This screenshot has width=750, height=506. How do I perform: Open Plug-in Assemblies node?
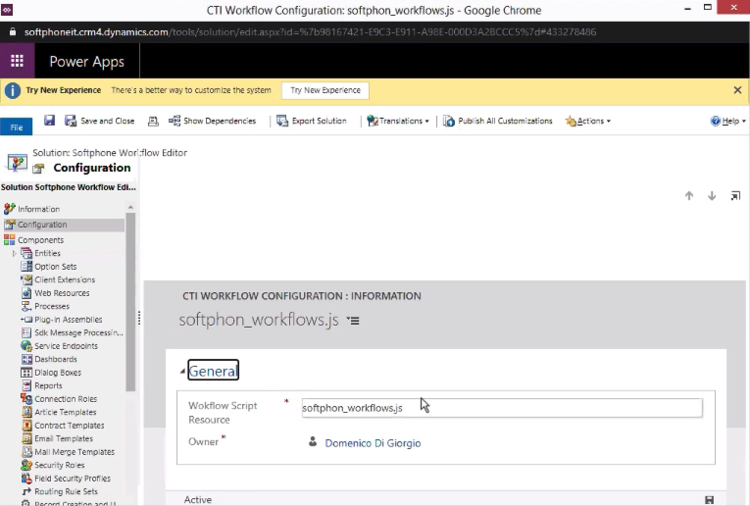[68, 319]
